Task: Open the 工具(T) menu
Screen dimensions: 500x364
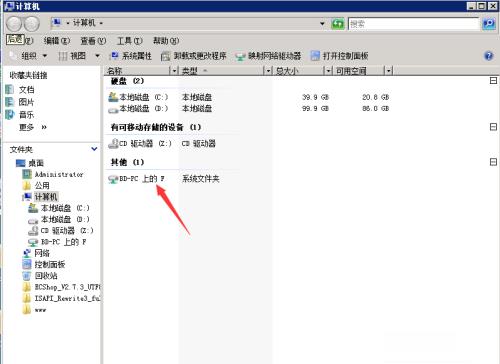Action: click(129, 41)
